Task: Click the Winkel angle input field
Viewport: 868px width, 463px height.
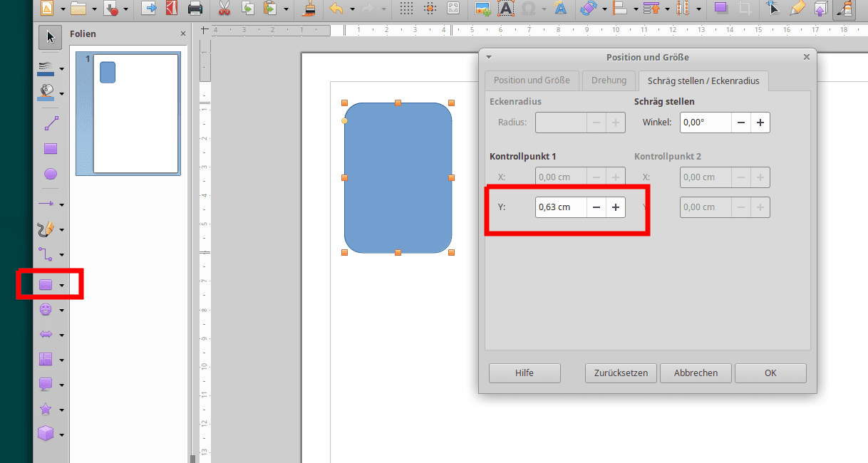Action: click(x=706, y=123)
